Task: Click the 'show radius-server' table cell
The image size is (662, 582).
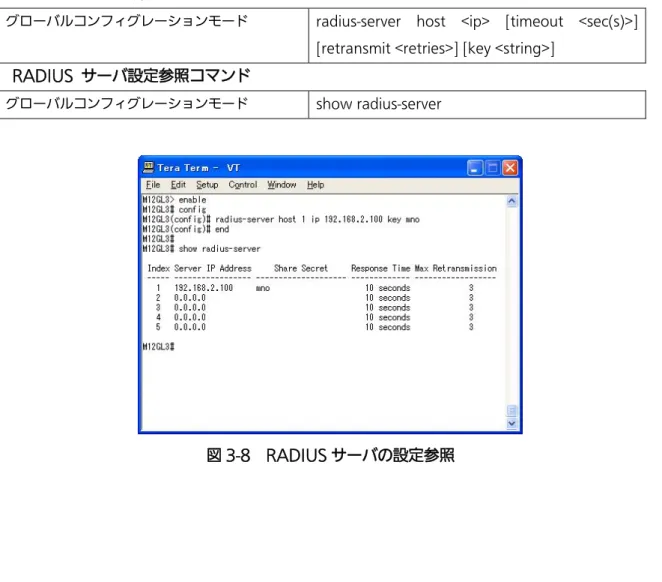Action: click(477, 104)
